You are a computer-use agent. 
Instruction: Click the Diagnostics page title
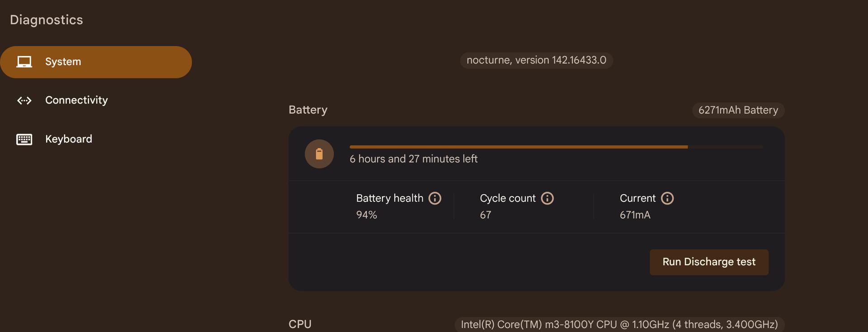click(47, 20)
